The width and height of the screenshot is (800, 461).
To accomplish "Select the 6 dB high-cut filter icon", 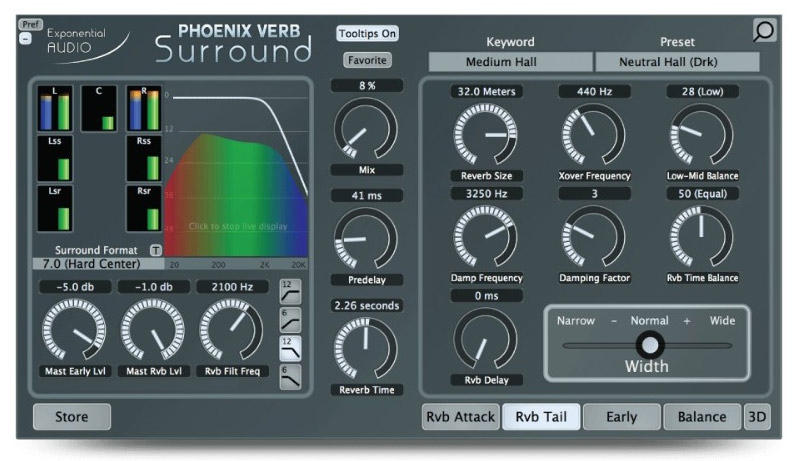I will click(x=290, y=377).
